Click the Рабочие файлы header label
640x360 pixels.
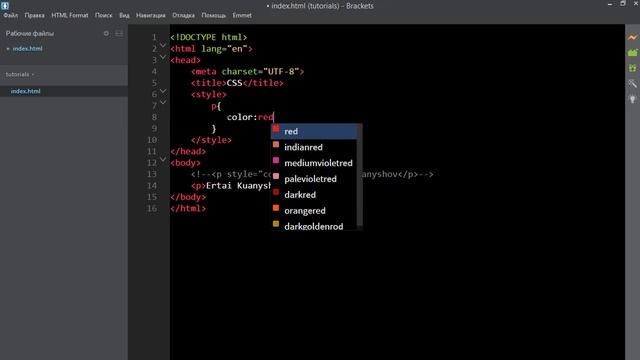click(30, 33)
